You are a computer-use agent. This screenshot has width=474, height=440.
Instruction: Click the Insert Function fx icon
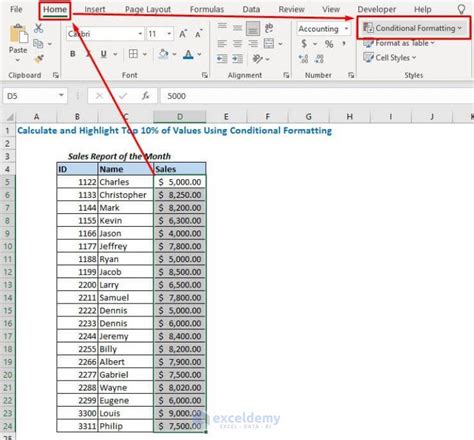(146, 96)
